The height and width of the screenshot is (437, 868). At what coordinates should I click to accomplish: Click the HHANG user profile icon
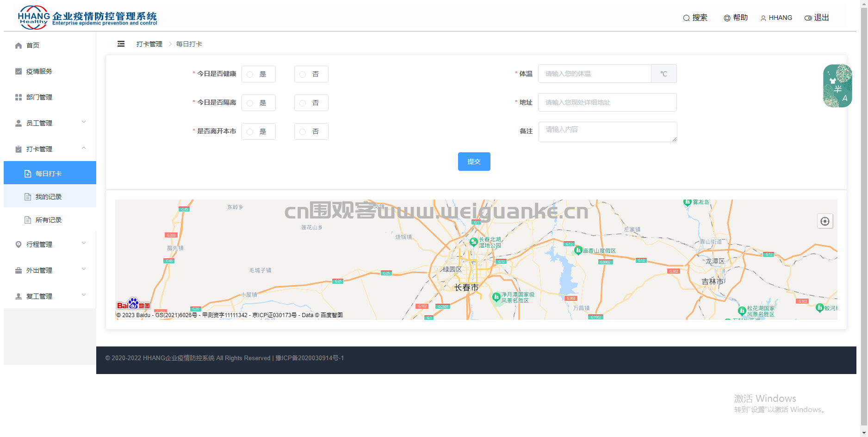[x=763, y=18]
